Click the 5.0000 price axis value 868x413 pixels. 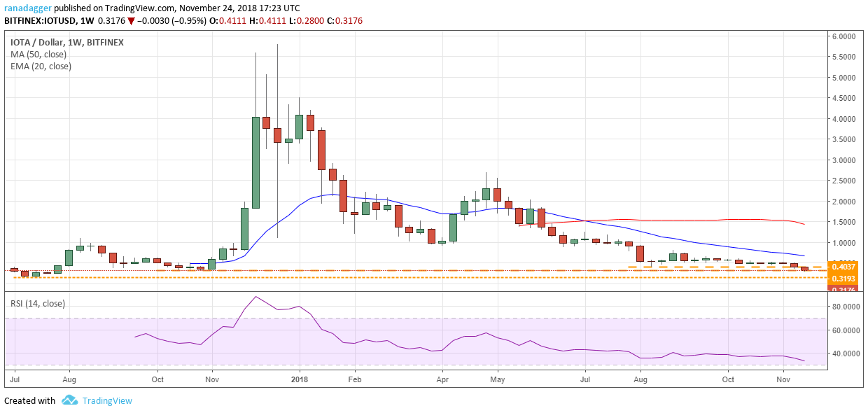pyautogui.click(x=846, y=78)
